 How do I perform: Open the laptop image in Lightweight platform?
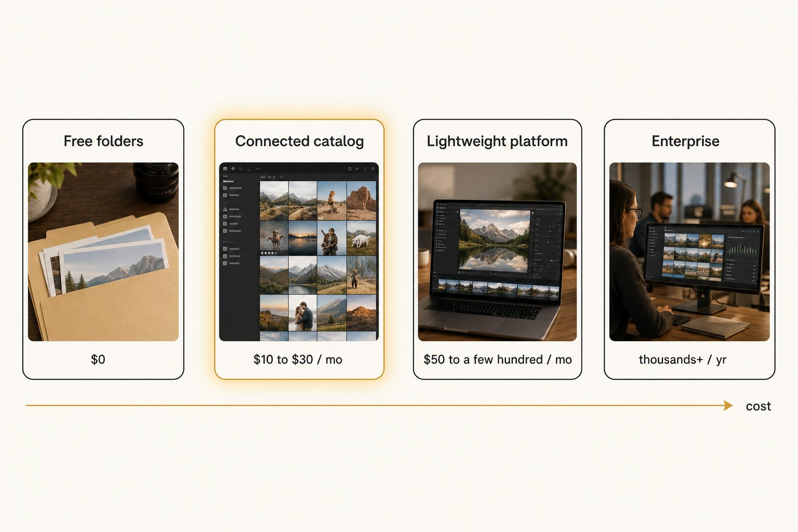497,252
